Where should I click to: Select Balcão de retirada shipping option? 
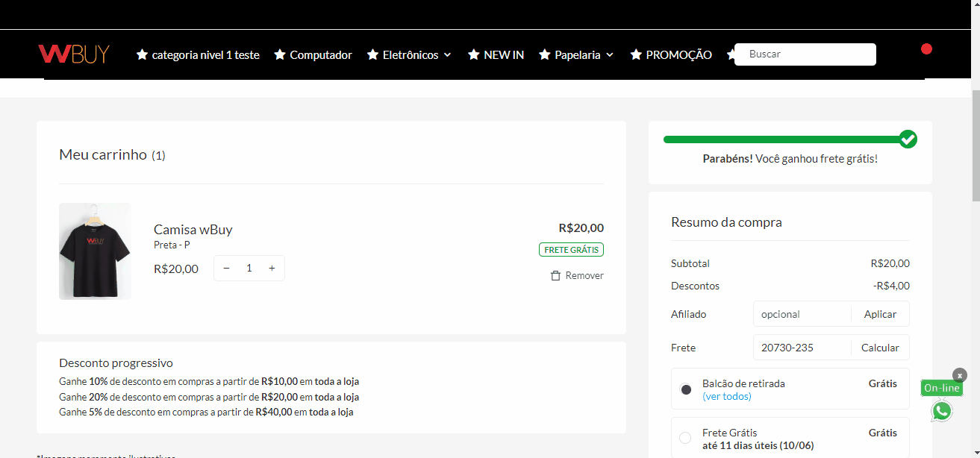[686, 389]
